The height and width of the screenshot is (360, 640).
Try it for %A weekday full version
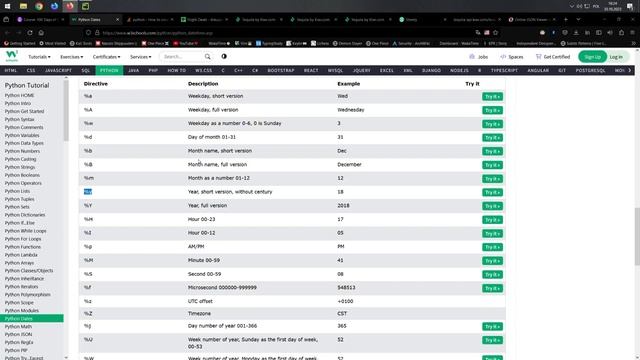(492, 110)
